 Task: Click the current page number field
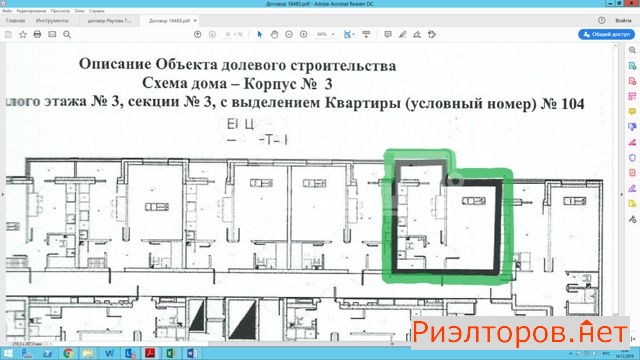[x=228, y=35]
